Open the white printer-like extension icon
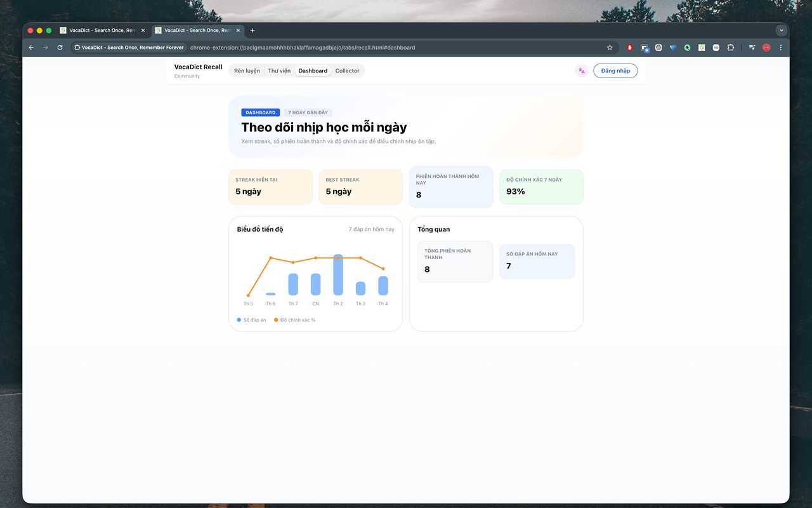The image size is (812, 508). pos(658,48)
